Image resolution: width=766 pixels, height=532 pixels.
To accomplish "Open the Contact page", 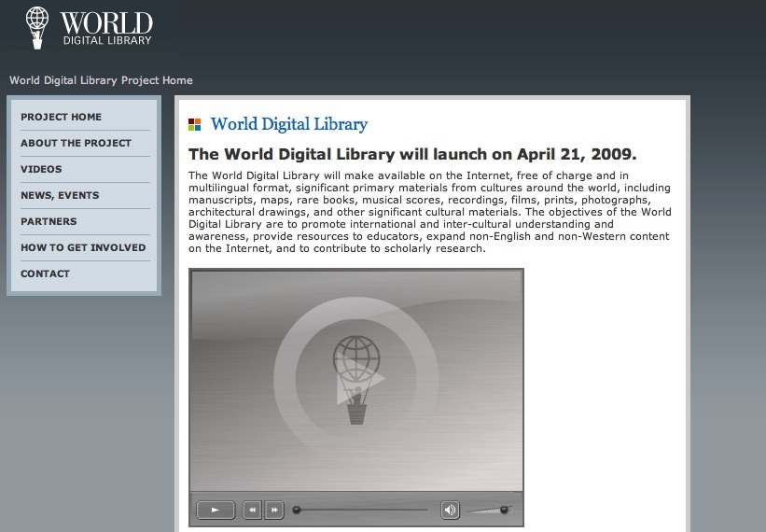I will pyautogui.click(x=45, y=273).
